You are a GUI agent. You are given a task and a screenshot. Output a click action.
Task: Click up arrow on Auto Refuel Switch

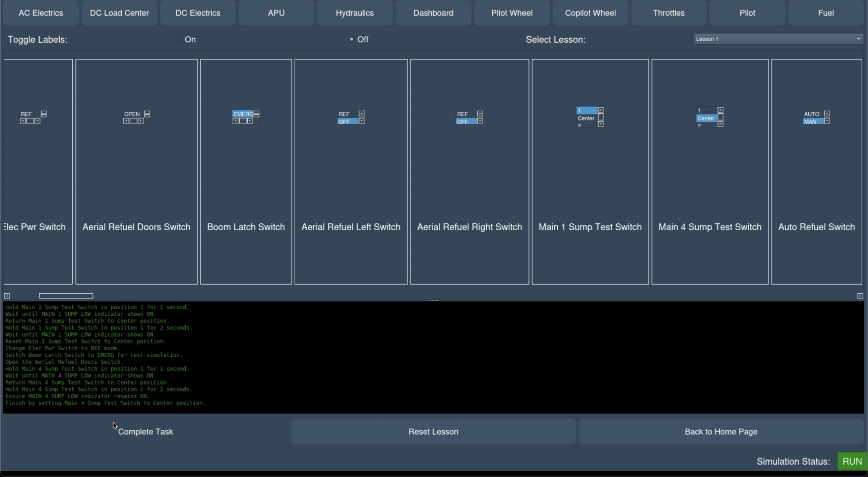[827, 114]
